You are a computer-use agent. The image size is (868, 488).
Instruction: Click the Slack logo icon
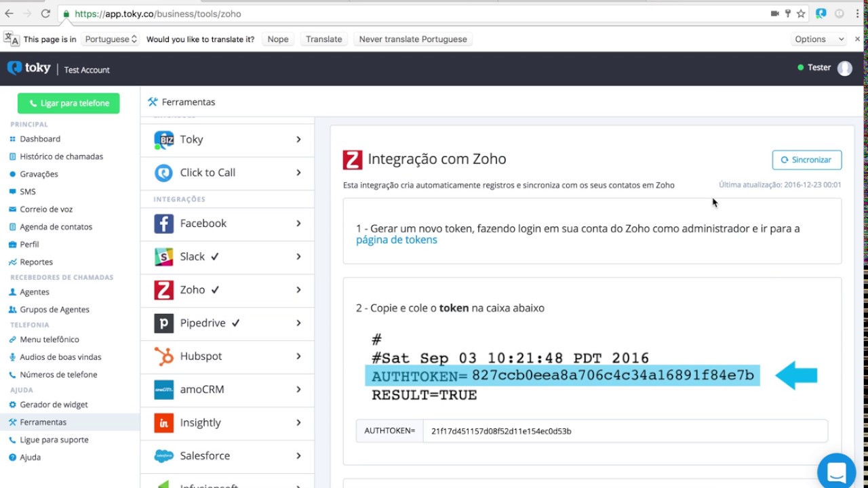(x=163, y=257)
